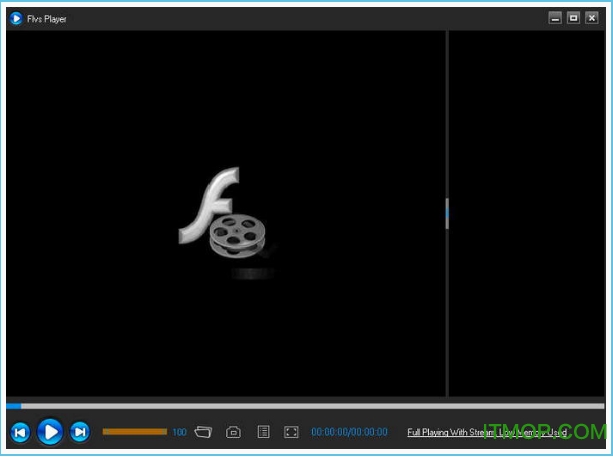Click the 00:00:00/00:00:00 time display
Image resolution: width=613 pixels, height=457 pixels.
click(350, 432)
